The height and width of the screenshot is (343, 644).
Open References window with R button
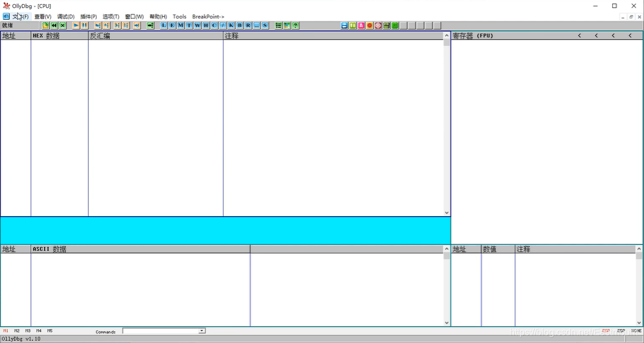click(x=248, y=25)
